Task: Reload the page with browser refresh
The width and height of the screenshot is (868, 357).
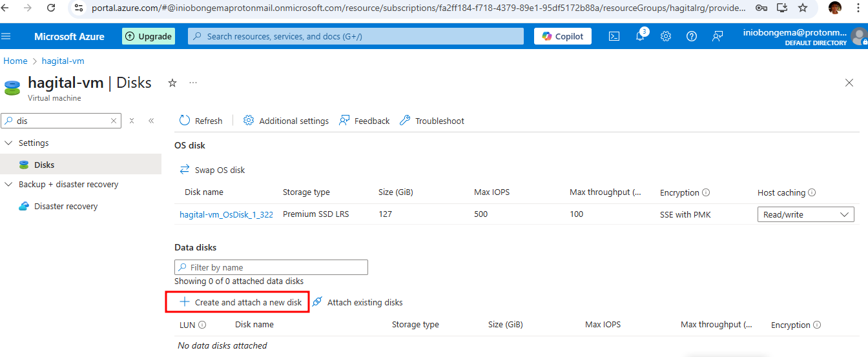Action: (50, 8)
